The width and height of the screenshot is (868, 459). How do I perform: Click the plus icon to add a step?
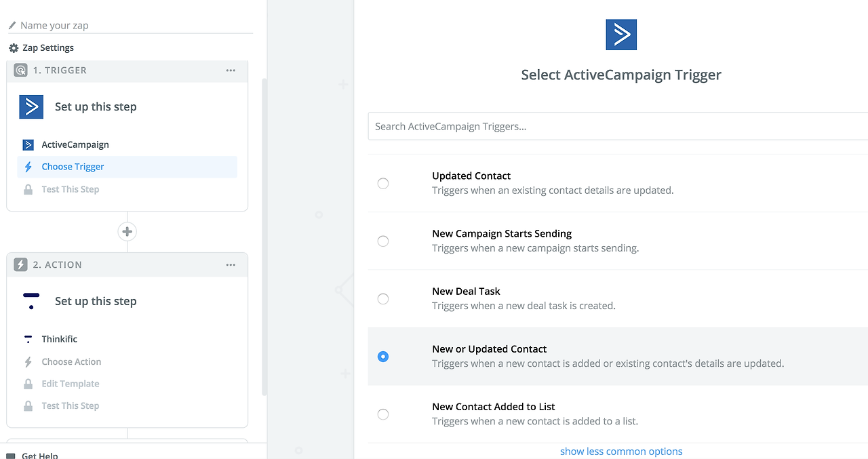click(127, 232)
